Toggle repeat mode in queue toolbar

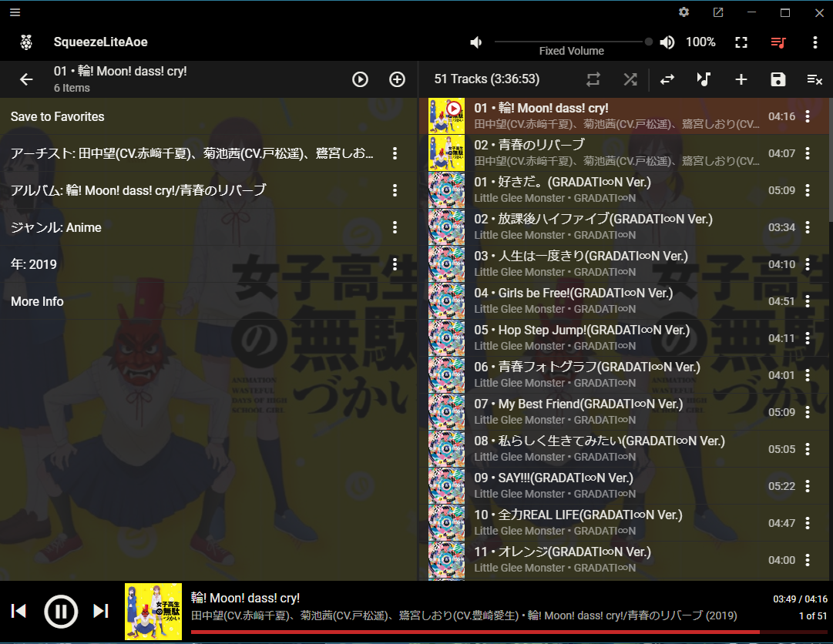click(x=593, y=79)
